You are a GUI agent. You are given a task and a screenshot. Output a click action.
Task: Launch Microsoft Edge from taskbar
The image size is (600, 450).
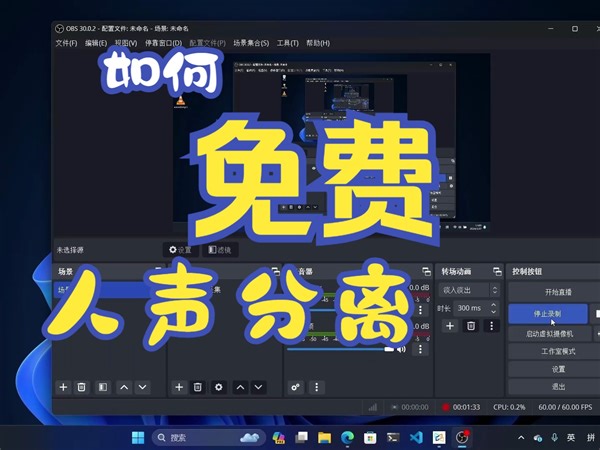coord(347,437)
